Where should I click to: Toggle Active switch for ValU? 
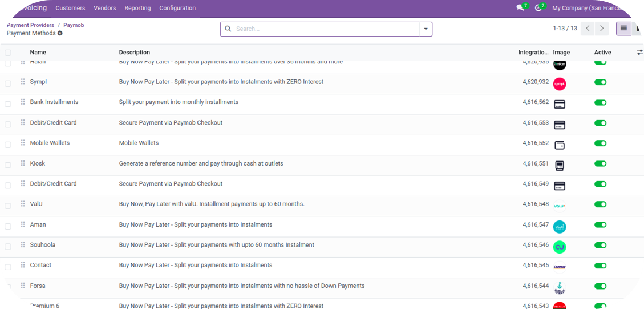click(600, 204)
